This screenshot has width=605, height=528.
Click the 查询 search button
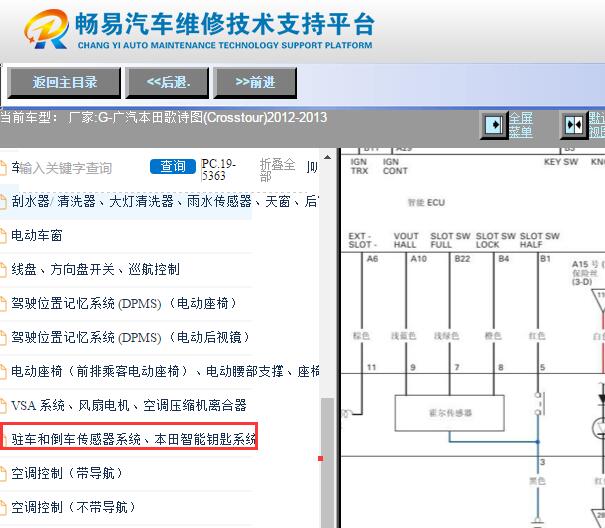coord(173,166)
